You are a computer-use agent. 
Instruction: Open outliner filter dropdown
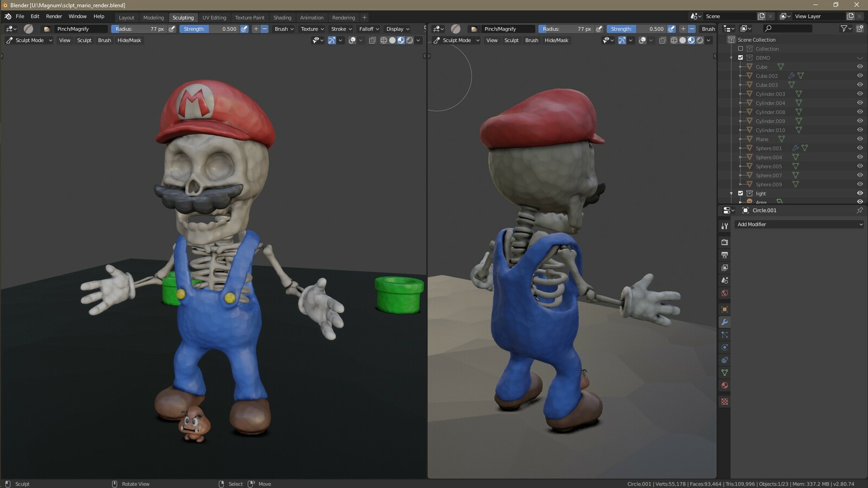pyautogui.click(x=845, y=28)
